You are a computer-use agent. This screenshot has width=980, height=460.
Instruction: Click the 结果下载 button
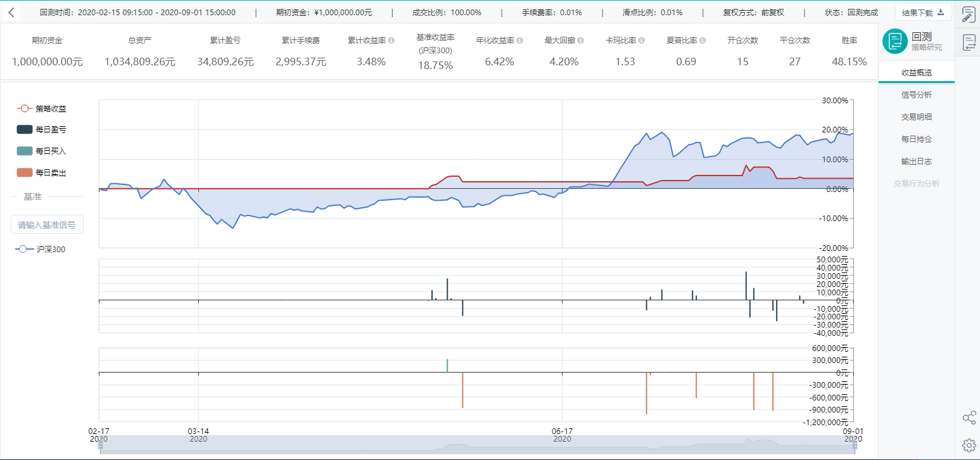point(923,12)
